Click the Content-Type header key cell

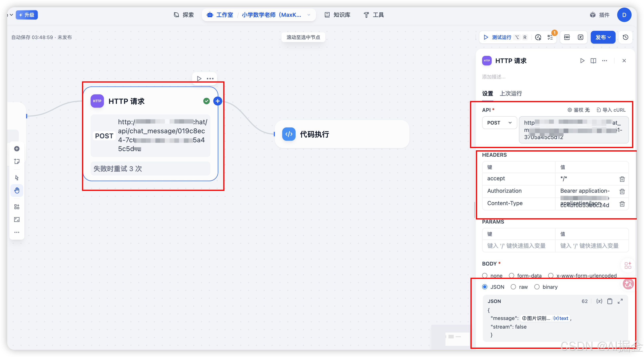519,204
